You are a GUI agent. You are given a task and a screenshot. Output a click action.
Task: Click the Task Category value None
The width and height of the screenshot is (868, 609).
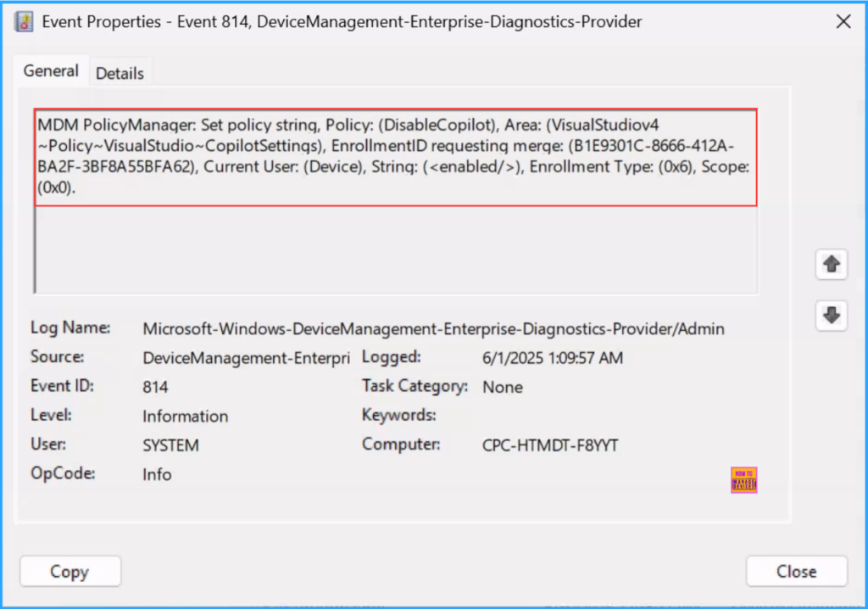pos(503,387)
